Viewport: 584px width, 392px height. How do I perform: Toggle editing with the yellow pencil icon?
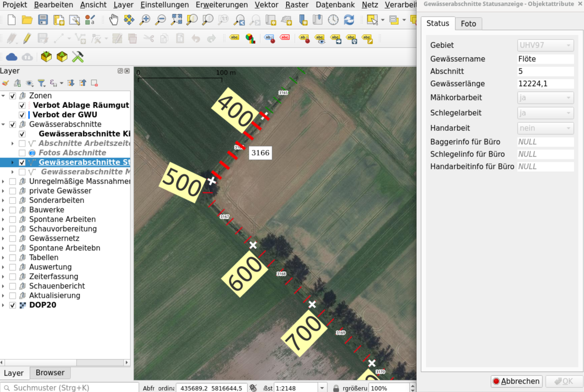[x=27, y=38]
